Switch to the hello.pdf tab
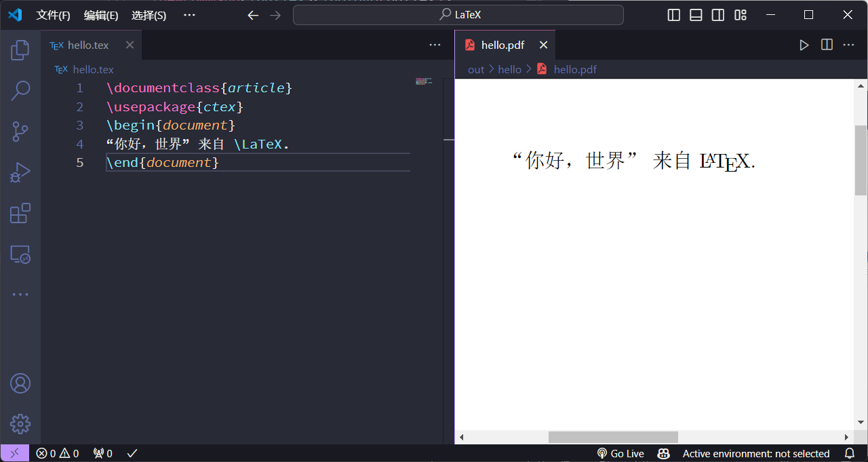Viewport: 868px width, 462px height. point(502,45)
